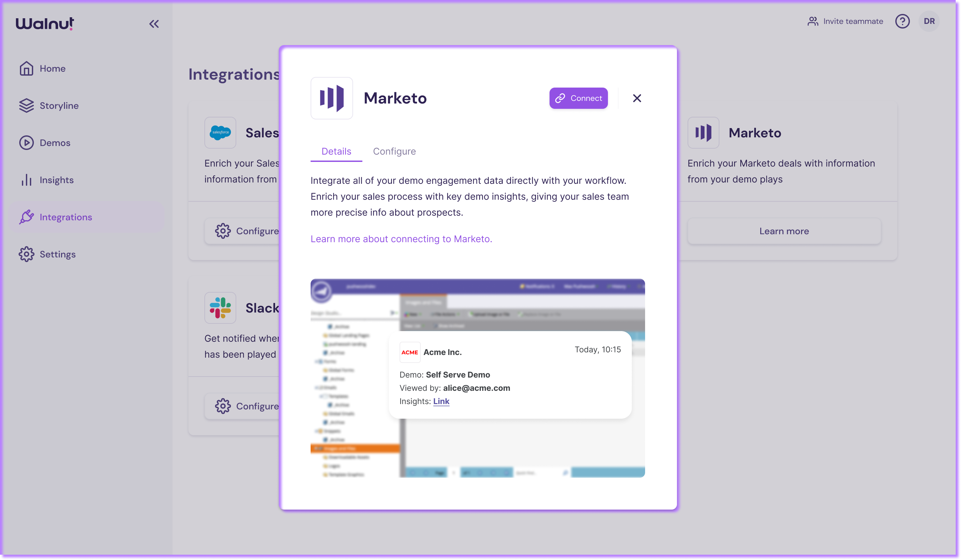Click the invite teammate people icon
This screenshot has height=560, width=961.
click(813, 21)
